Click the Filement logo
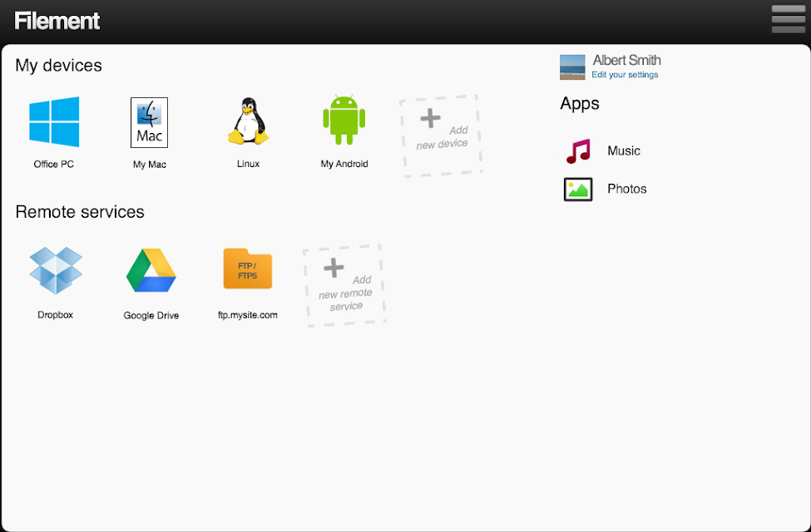Viewport: 811px width, 532px height. coord(57,22)
